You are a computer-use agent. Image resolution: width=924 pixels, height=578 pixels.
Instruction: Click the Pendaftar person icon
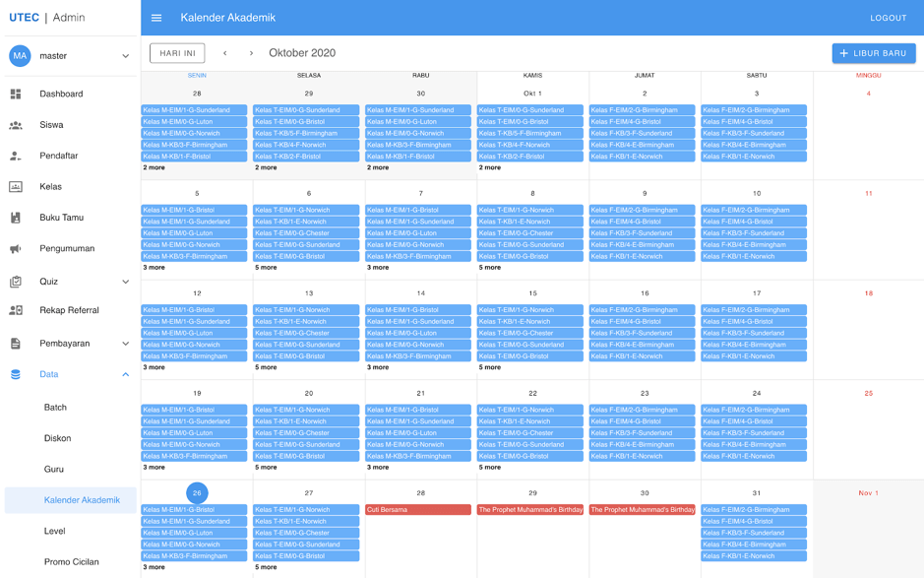[x=16, y=156]
